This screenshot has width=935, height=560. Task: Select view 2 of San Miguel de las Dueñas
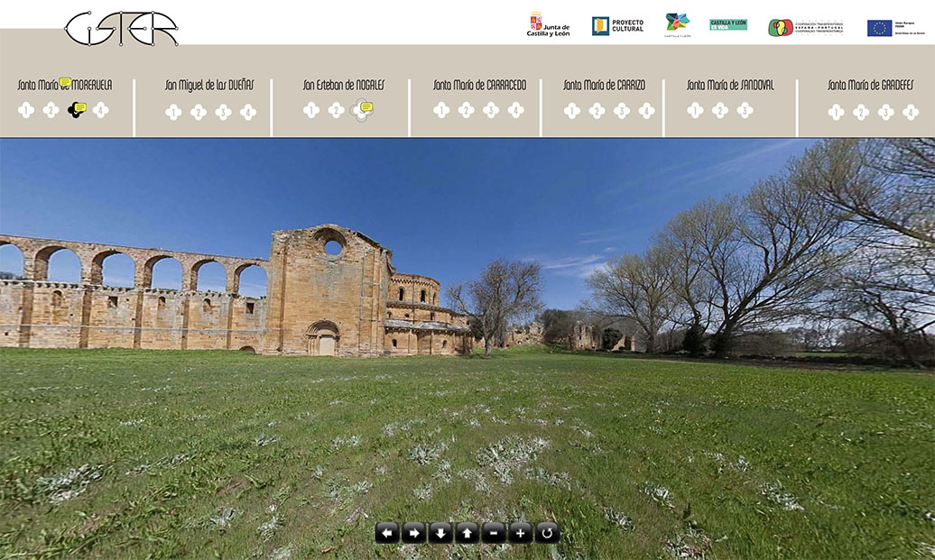199,112
